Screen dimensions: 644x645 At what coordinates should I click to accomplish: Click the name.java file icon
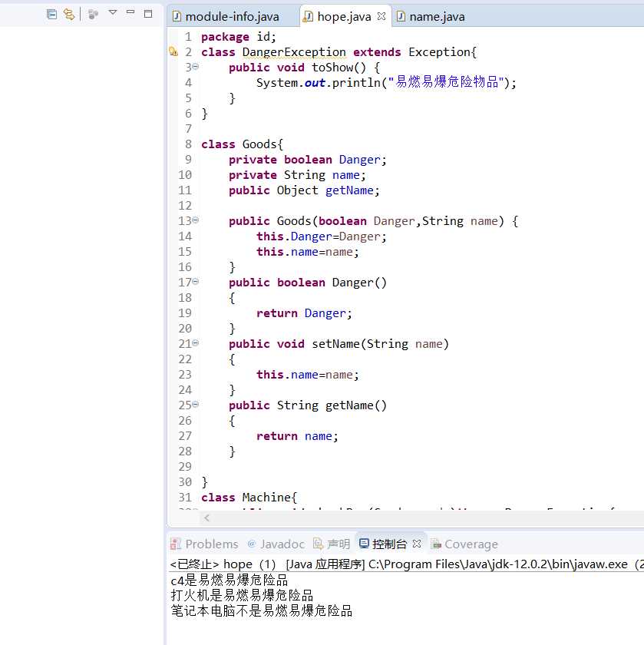[x=401, y=16]
